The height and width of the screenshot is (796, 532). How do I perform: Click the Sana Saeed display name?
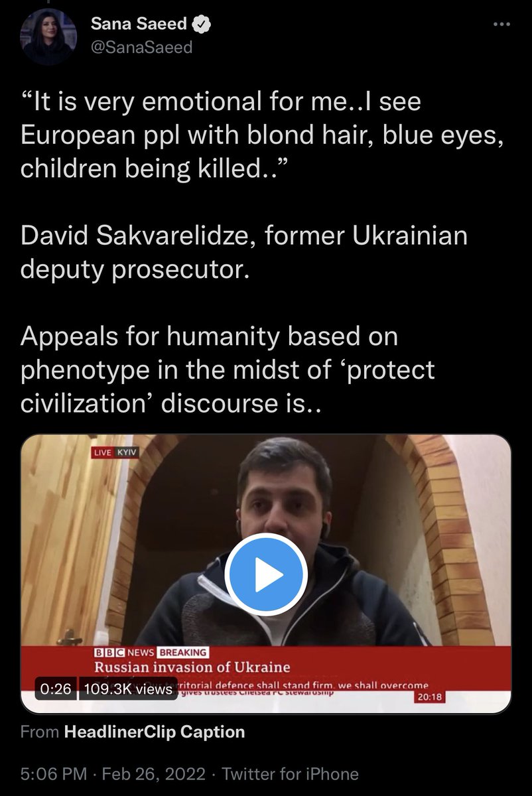(139, 26)
